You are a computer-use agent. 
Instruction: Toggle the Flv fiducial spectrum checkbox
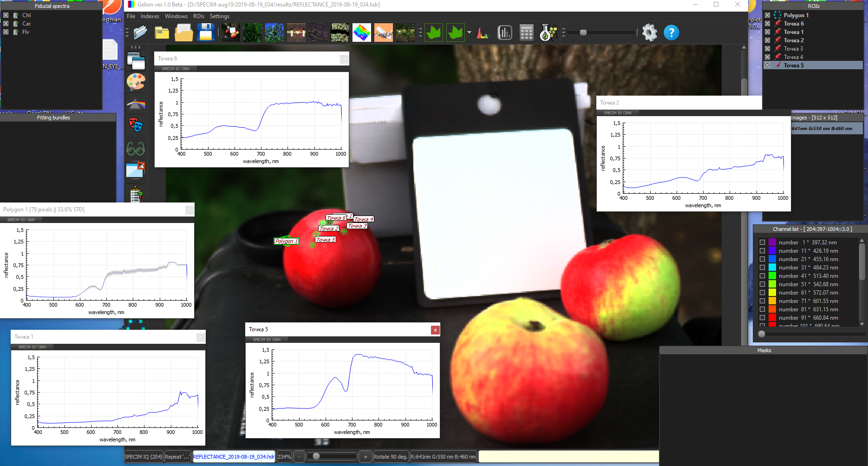(6, 32)
